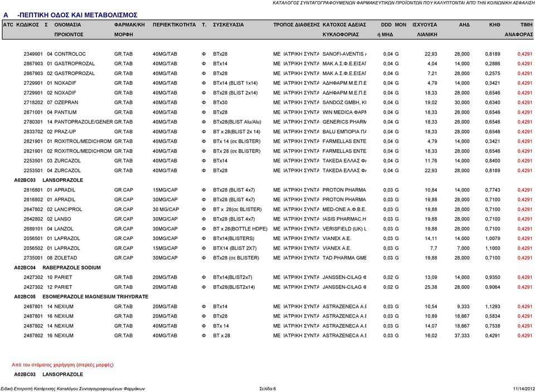The width and height of the screenshot is (535, 392).
Task: Click footer 'Ειδική Επιτροπή Κατάρτισης Καταλόγου'
Action: click(39, 389)
